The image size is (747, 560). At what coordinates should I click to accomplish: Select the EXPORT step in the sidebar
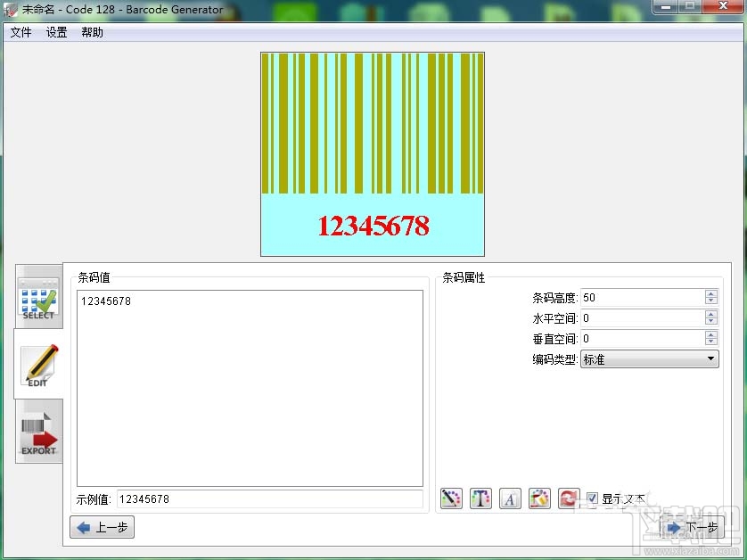coord(37,432)
